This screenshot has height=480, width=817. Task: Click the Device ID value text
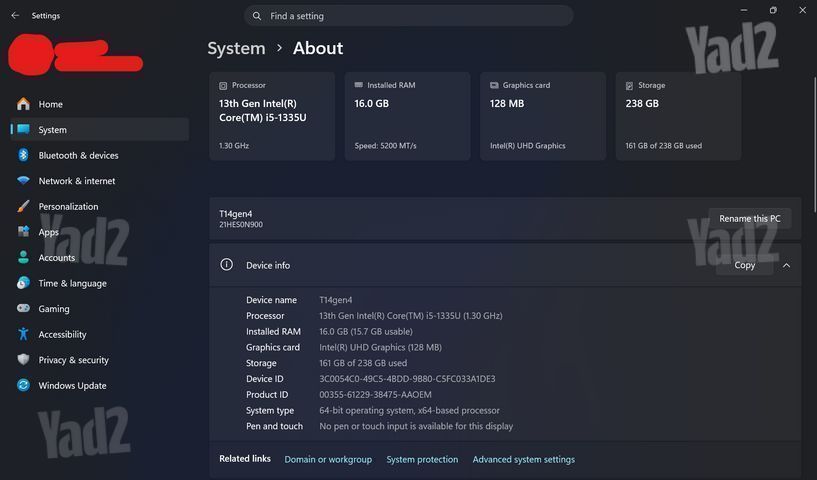pyautogui.click(x=407, y=378)
